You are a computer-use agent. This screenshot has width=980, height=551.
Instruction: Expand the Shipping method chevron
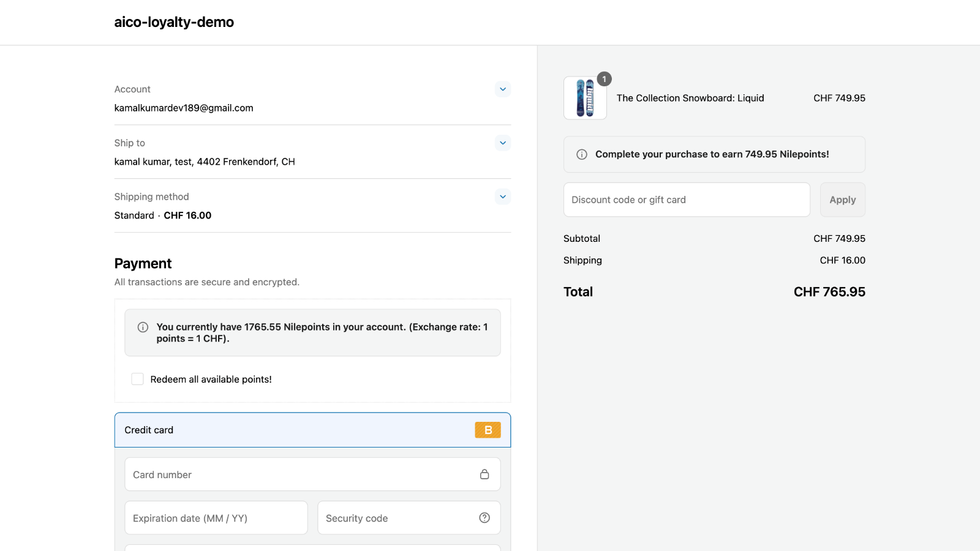pos(502,197)
